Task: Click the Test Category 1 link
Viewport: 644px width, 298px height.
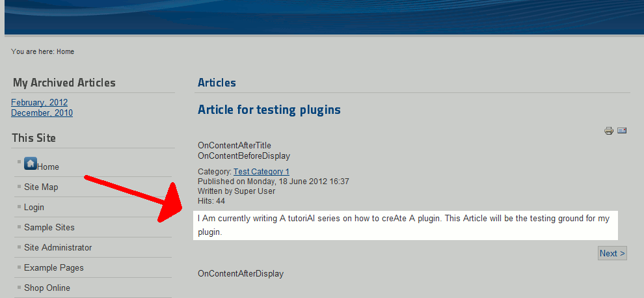Action: click(262, 172)
